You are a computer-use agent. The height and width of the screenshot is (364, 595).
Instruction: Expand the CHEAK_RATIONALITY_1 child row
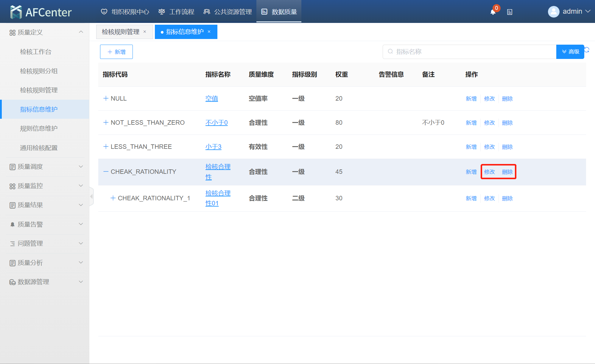click(113, 198)
